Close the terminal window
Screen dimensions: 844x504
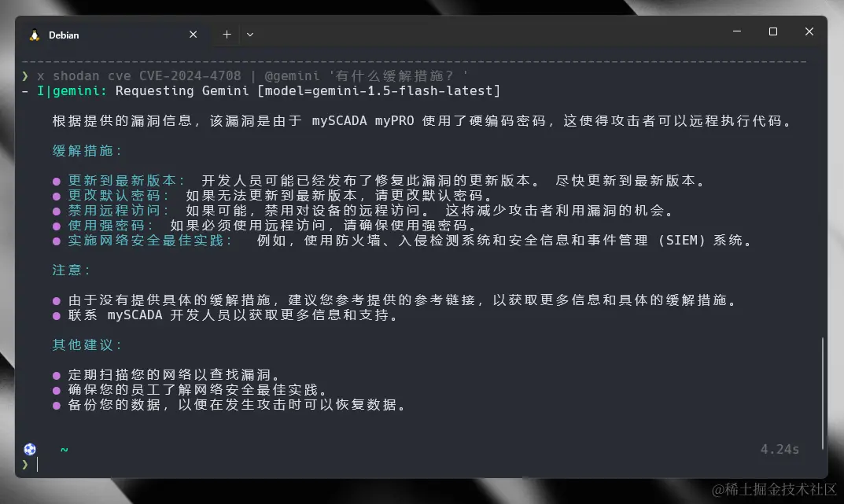tap(809, 31)
